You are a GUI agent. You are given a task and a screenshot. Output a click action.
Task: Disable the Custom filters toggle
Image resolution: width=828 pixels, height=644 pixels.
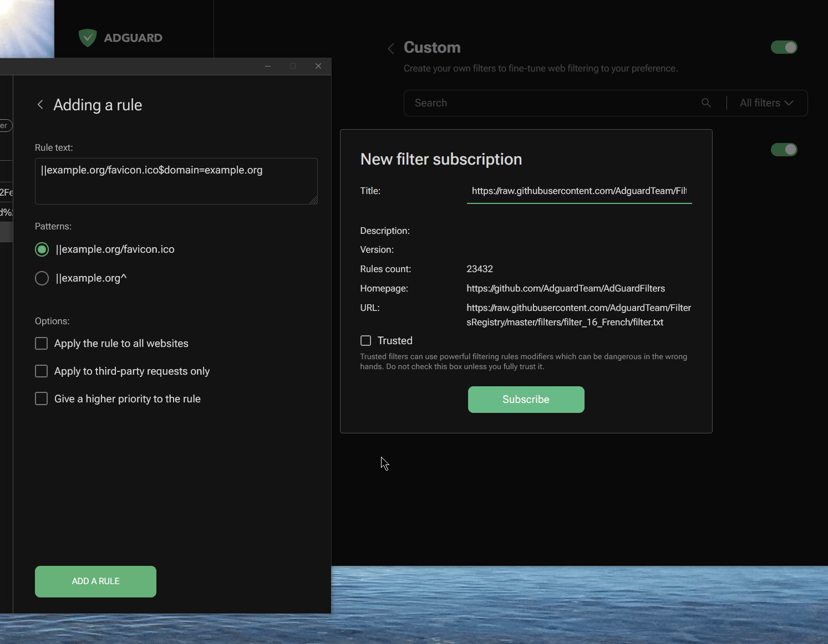[x=784, y=47]
